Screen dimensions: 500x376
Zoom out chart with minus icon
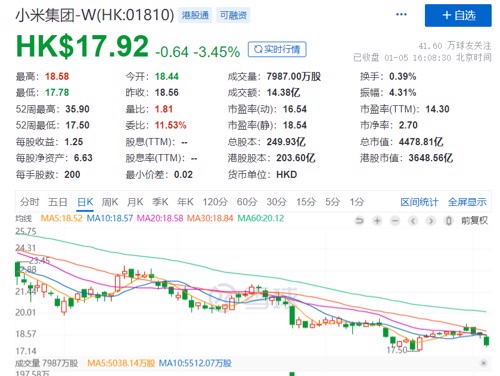[395, 221]
